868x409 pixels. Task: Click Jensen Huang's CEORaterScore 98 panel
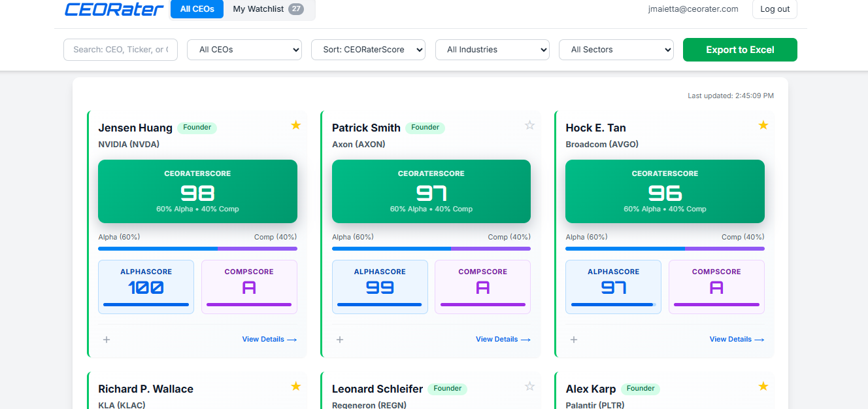197,192
